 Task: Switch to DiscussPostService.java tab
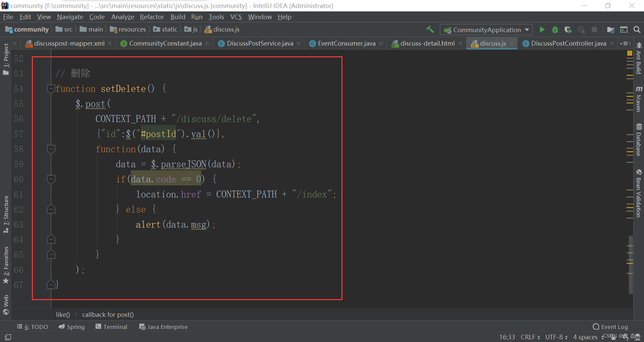point(260,43)
